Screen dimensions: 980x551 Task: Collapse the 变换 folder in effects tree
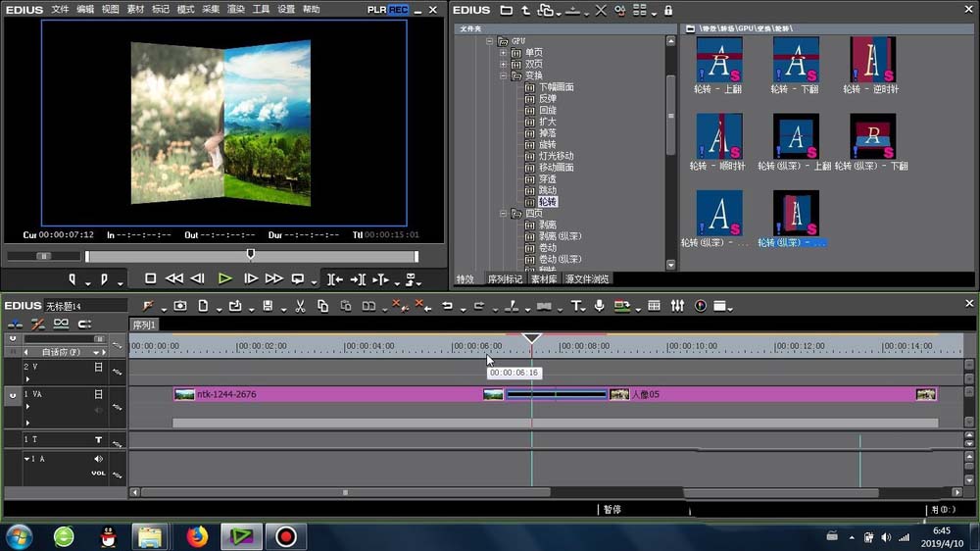tap(504, 75)
